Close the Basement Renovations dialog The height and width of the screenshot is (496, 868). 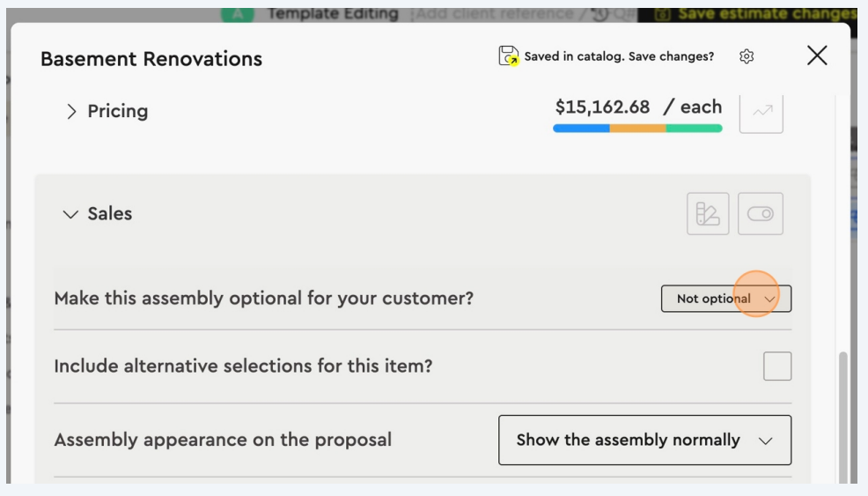(817, 56)
